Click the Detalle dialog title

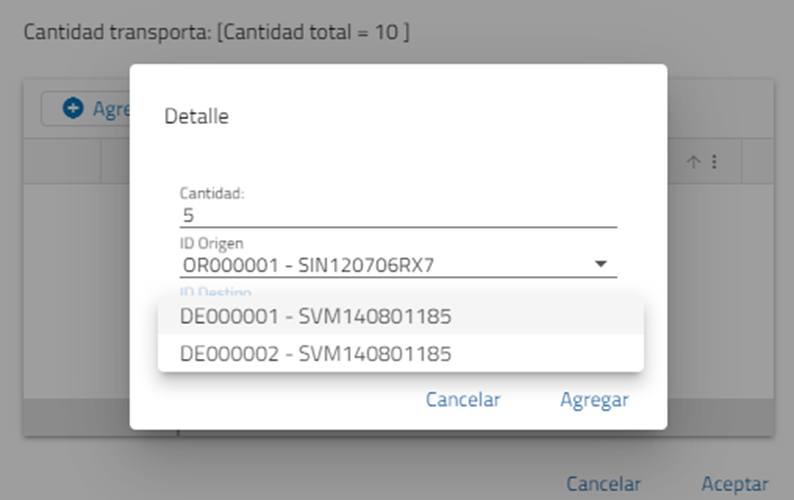[x=196, y=117]
